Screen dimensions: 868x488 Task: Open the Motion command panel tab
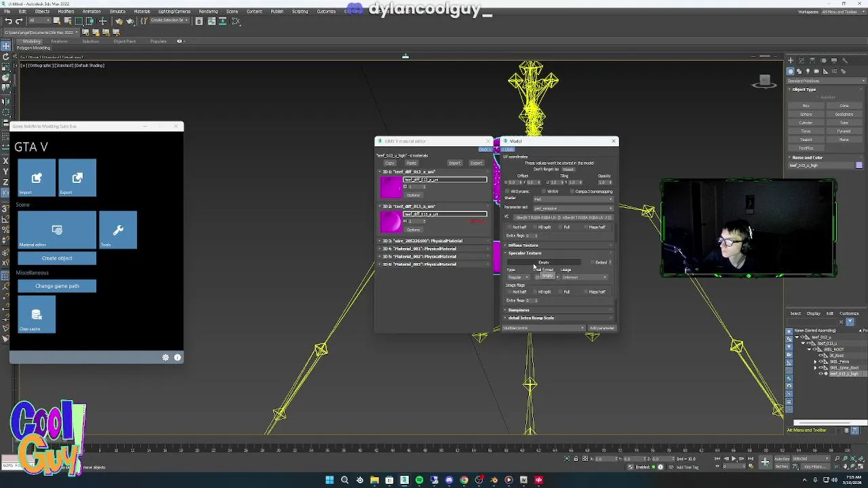pos(823,60)
